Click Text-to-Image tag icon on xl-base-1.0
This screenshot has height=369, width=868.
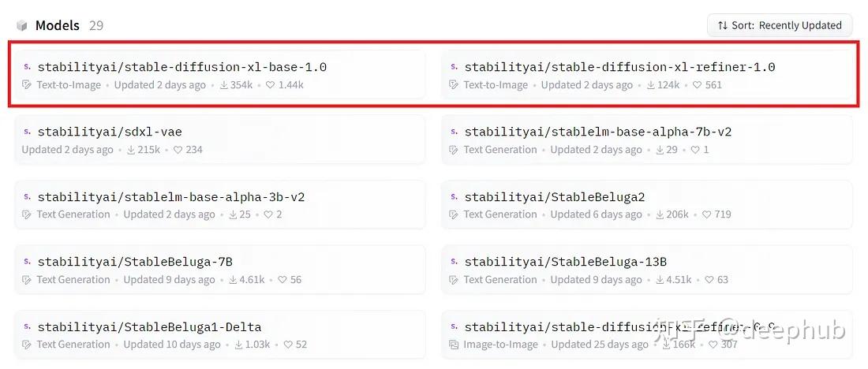[x=27, y=85]
